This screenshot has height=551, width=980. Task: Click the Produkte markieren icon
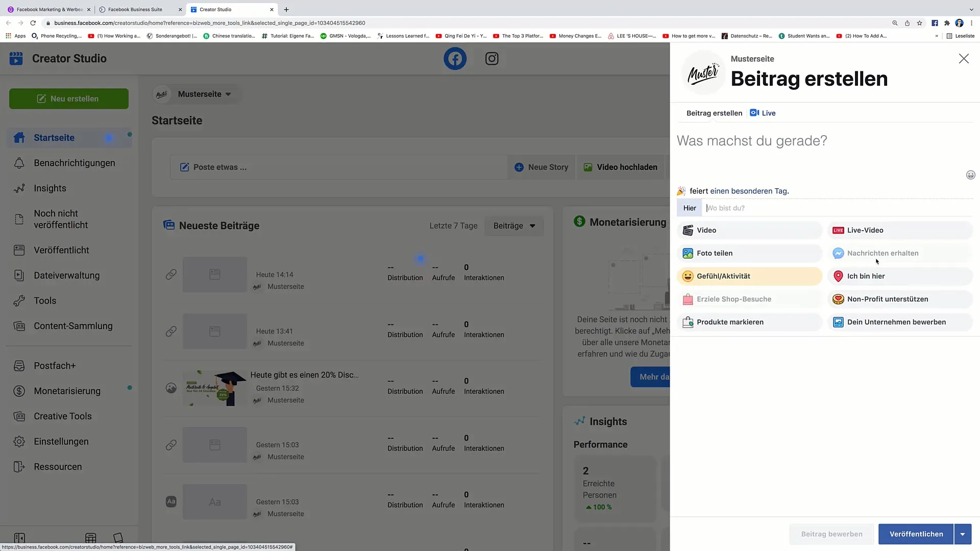pyautogui.click(x=687, y=321)
